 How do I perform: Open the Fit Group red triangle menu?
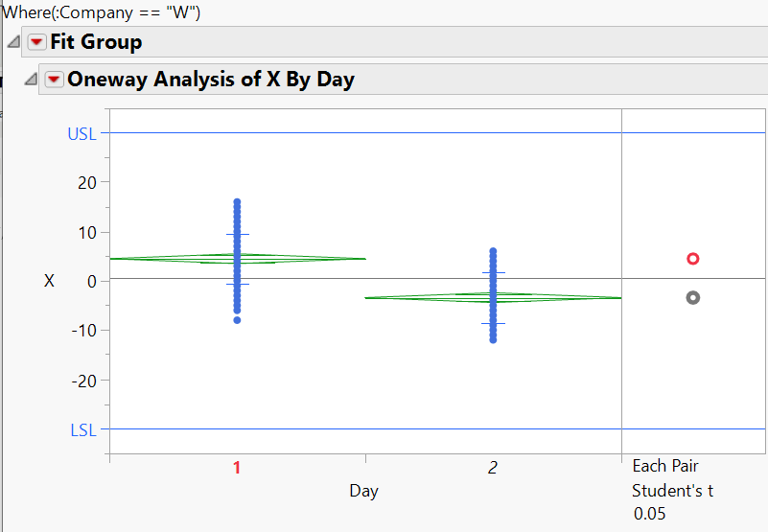pyautogui.click(x=36, y=42)
